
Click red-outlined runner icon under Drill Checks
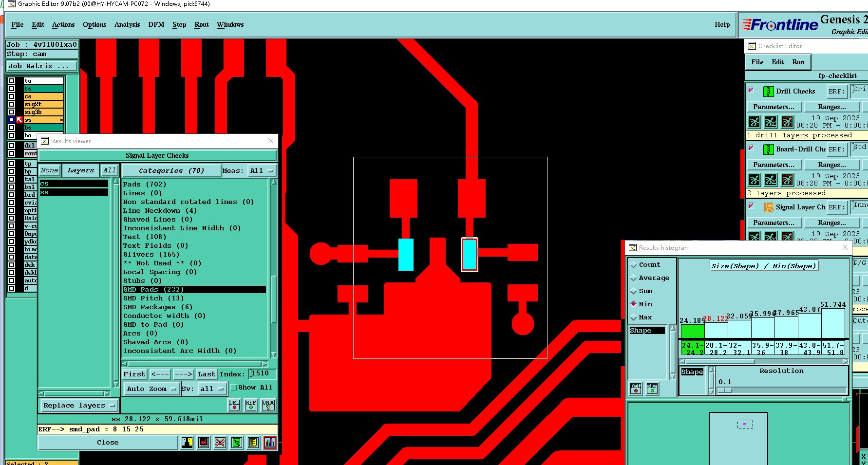pos(787,122)
